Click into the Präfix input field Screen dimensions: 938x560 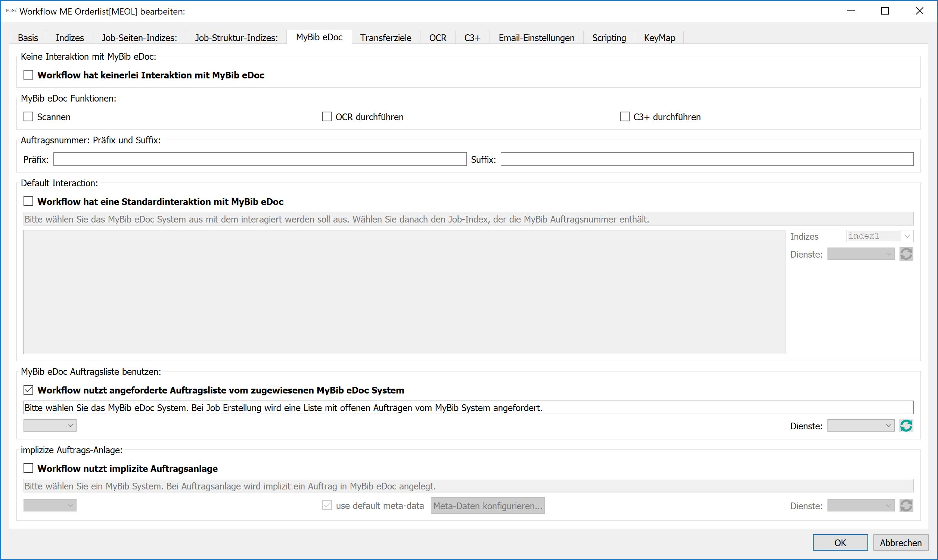(x=260, y=159)
